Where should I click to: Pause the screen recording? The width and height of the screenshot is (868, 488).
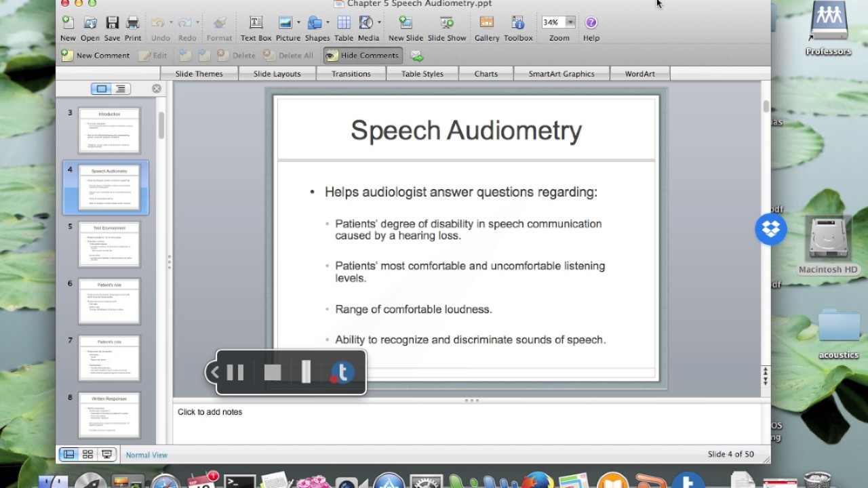235,372
